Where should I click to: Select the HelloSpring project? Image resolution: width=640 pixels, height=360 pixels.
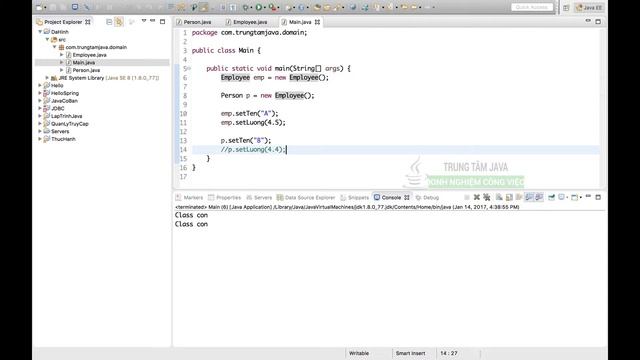tap(64, 93)
